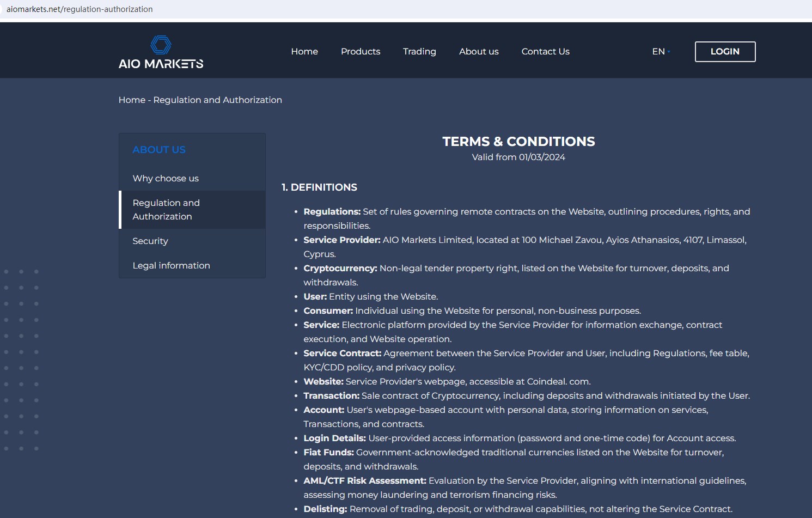Open Legal information sidebar page

pos(171,265)
